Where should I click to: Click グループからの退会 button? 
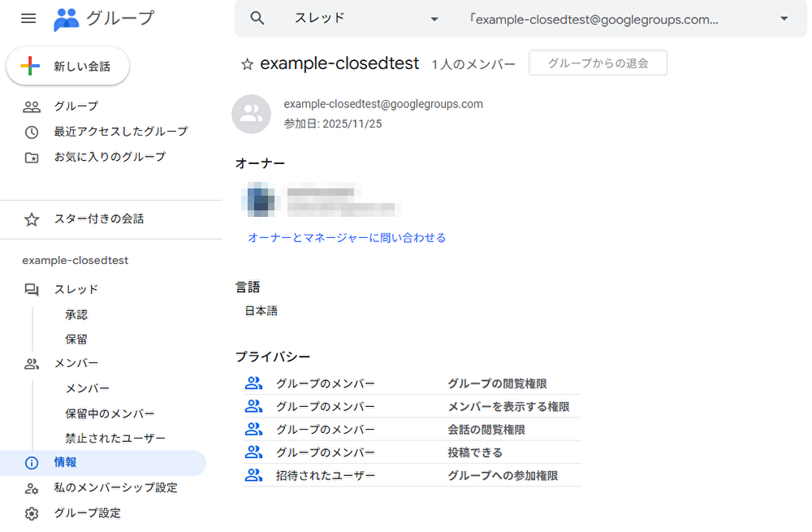tap(598, 63)
